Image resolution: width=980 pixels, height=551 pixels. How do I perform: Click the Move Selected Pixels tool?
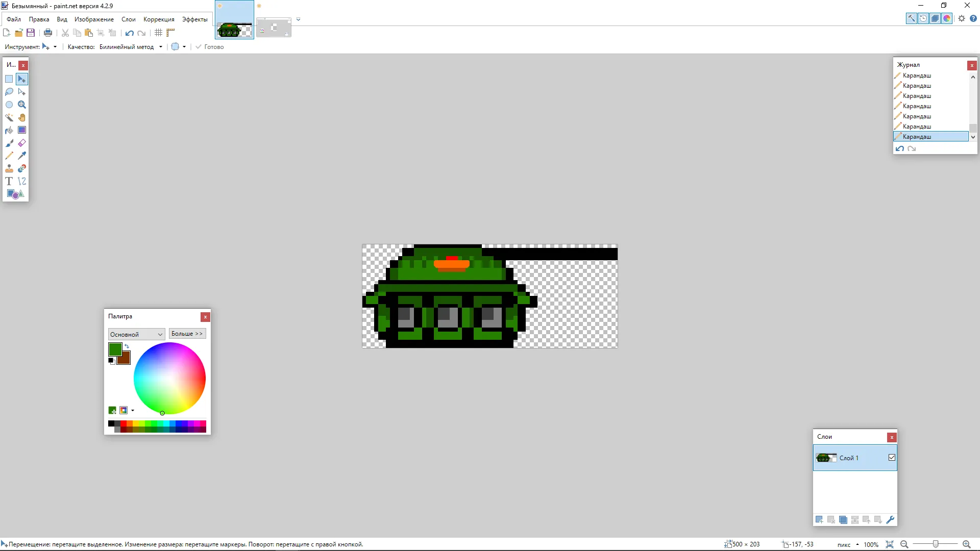tap(22, 79)
